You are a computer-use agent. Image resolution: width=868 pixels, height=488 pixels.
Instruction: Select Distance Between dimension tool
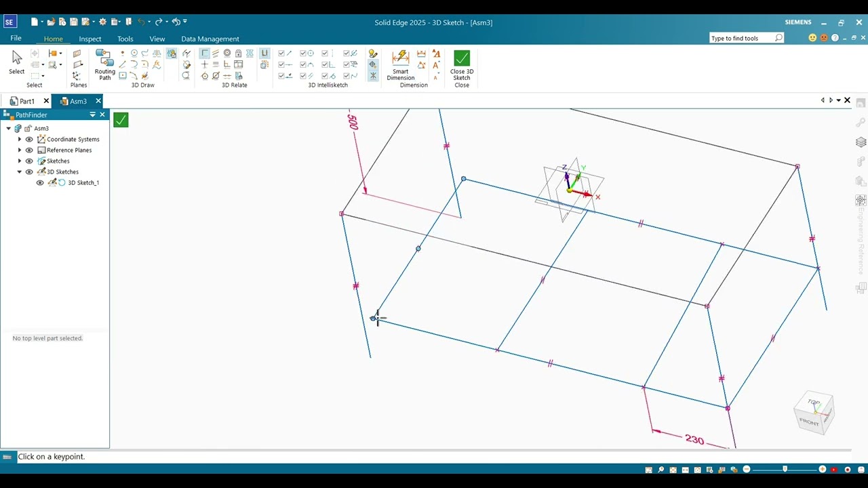click(421, 54)
